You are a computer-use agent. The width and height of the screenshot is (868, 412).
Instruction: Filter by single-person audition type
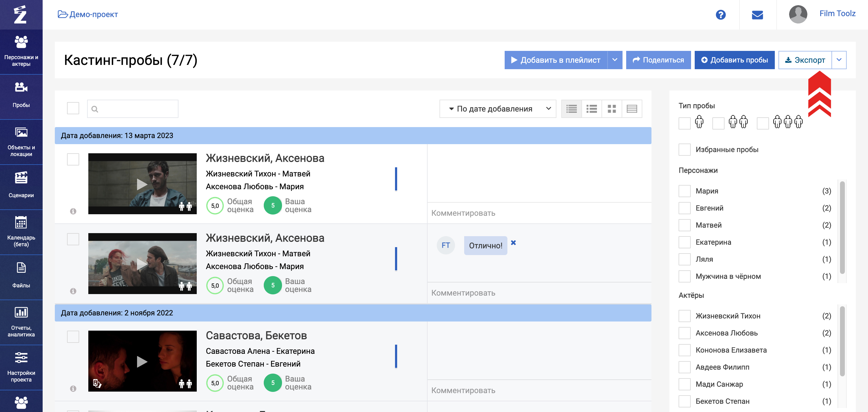click(684, 123)
